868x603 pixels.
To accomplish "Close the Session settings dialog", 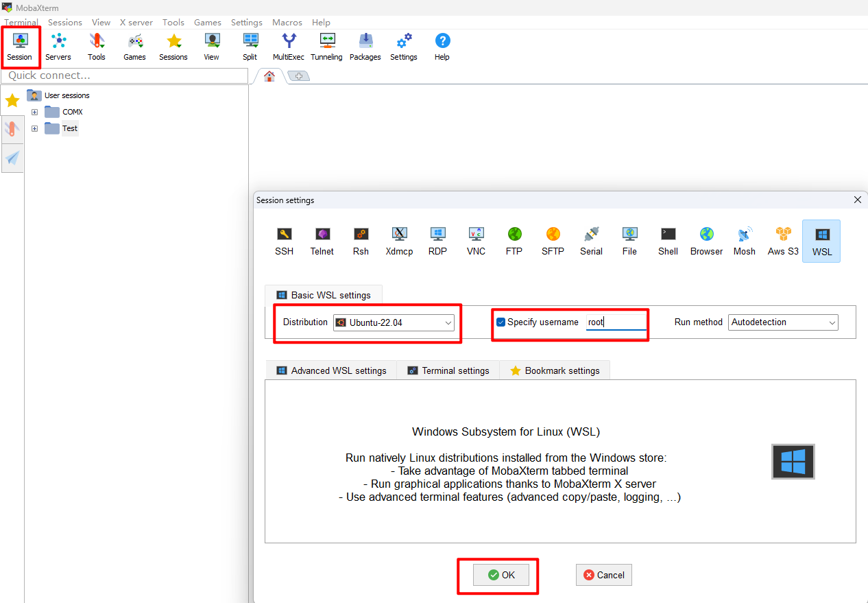I will [x=858, y=200].
